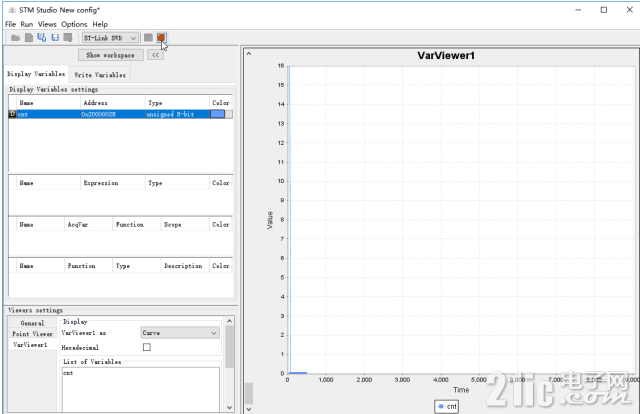Click the gray Start recording icon
Screen dimensions: 640x414
click(x=148, y=38)
